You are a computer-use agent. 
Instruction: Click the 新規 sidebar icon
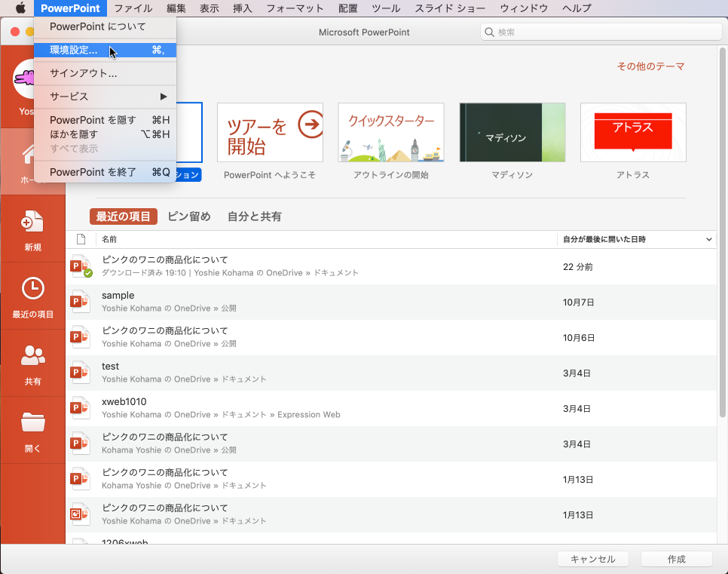pos(32,222)
